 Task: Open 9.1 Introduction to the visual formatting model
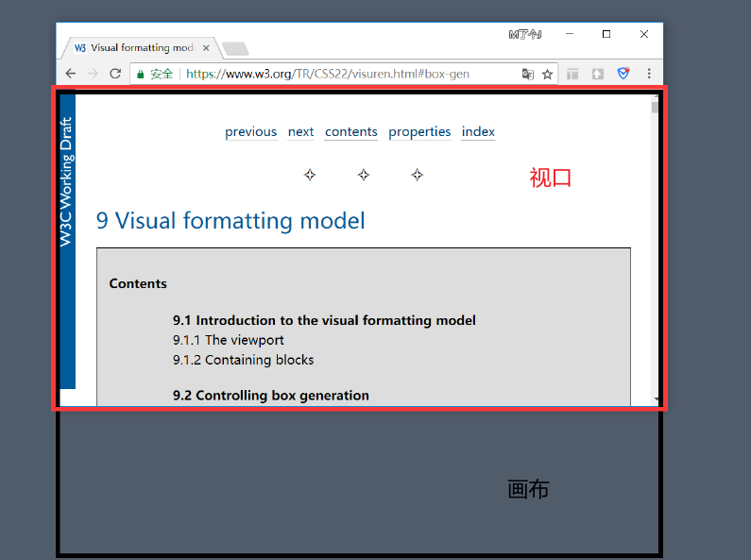(x=324, y=320)
